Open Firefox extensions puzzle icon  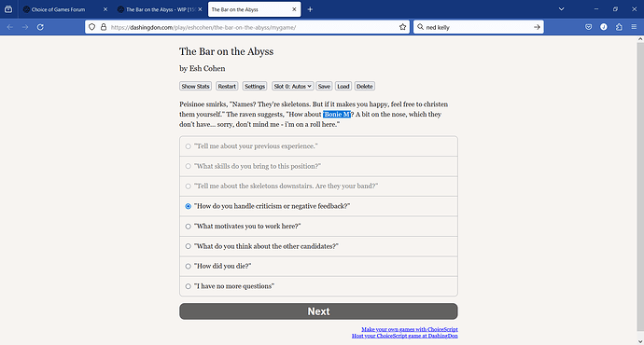(x=619, y=27)
